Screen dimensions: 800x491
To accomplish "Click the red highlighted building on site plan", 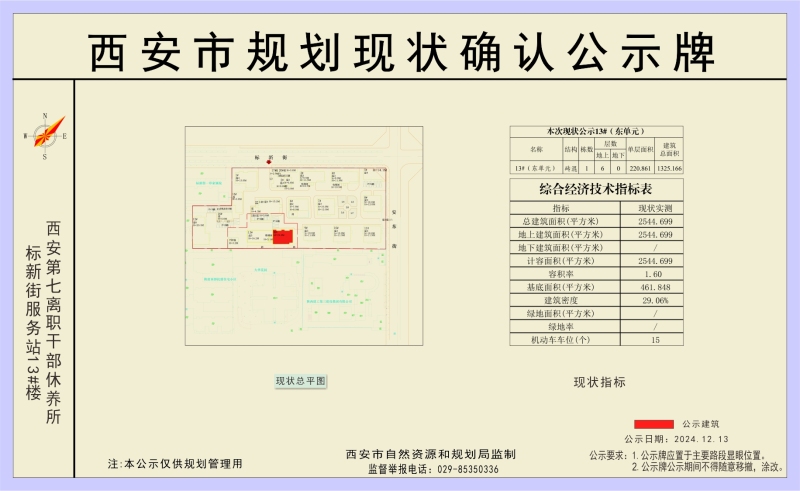I will [x=283, y=237].
